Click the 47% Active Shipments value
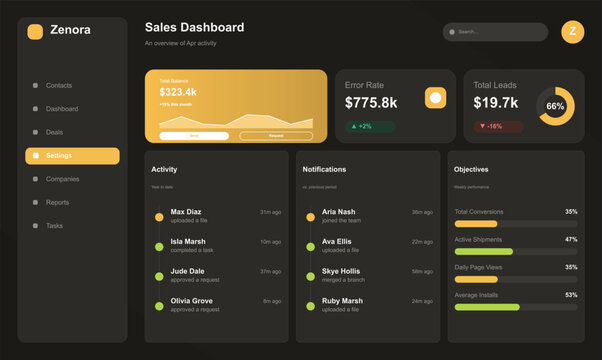Viewport: 602px width, 360px height. pos(571,239)
